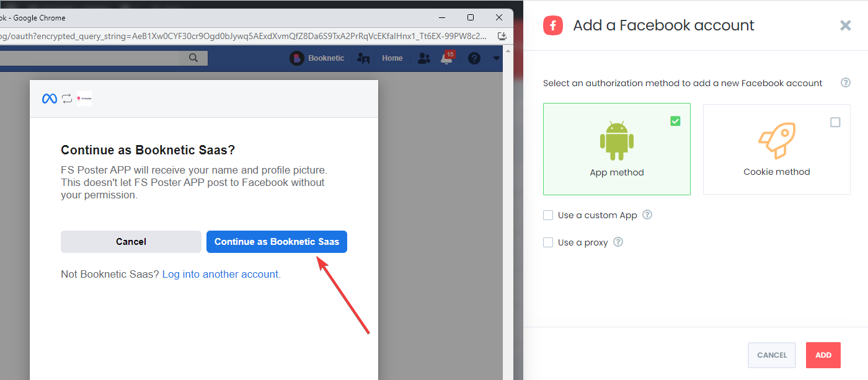Viewport: 868px width, 380px height.
Task: Select the App method card
Action: click(x=617, y=149)
